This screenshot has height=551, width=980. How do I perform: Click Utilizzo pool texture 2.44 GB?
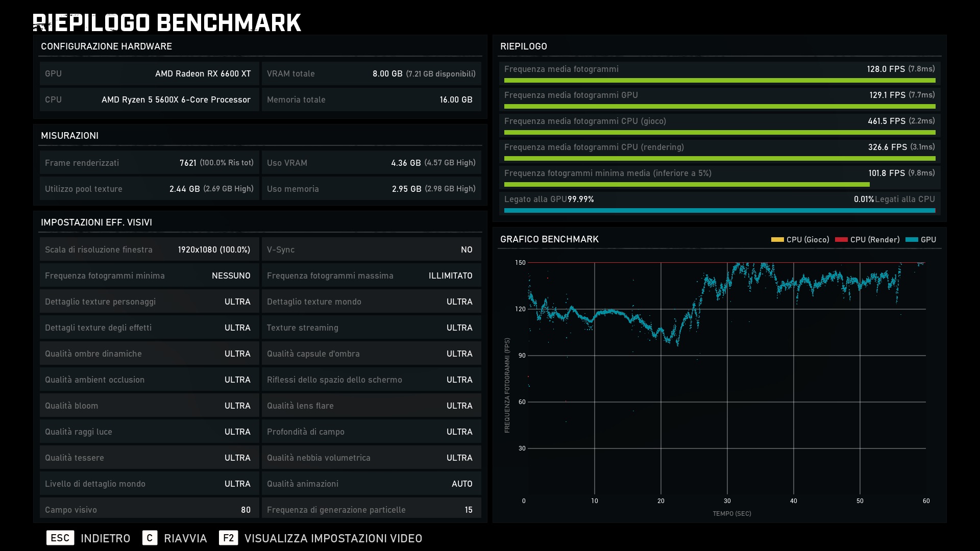tap(185, 189)
